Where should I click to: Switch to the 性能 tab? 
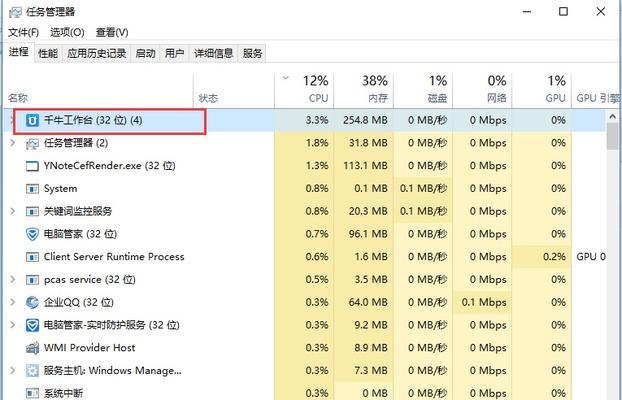pyautogui.click(x=48, y=53)
